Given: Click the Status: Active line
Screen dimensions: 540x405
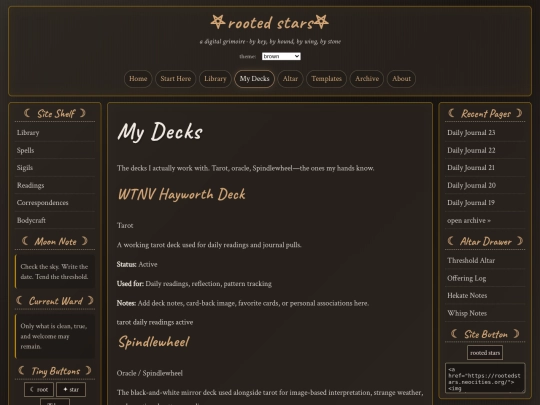Looking at the screenshot, I should (x=137, y=264).
